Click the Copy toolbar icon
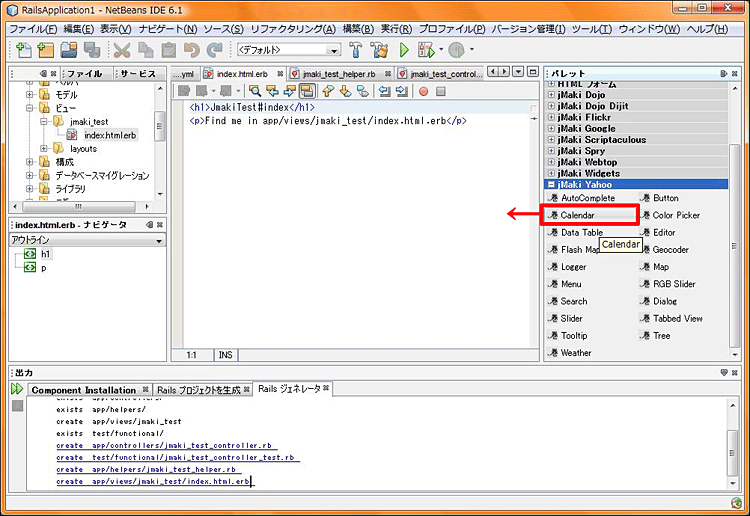The height and width of the screenshot is (516, 750). (145, 50)
